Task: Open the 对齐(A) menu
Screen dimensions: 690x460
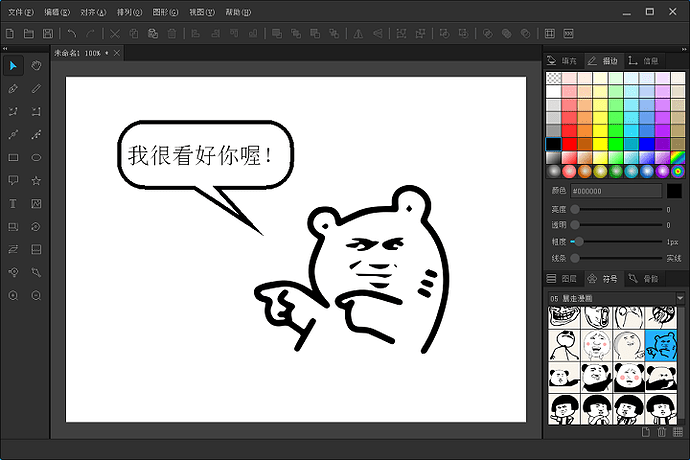Action: point(93,12)
